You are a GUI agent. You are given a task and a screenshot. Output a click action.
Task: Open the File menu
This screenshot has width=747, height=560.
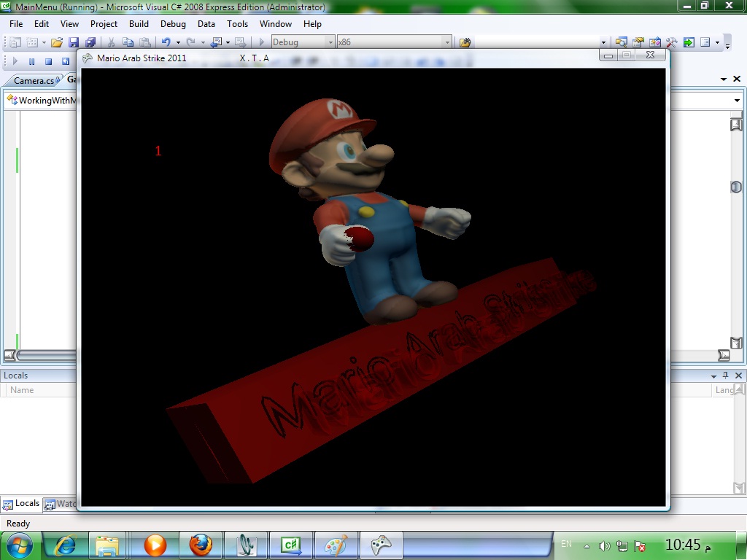click(16, 24)
